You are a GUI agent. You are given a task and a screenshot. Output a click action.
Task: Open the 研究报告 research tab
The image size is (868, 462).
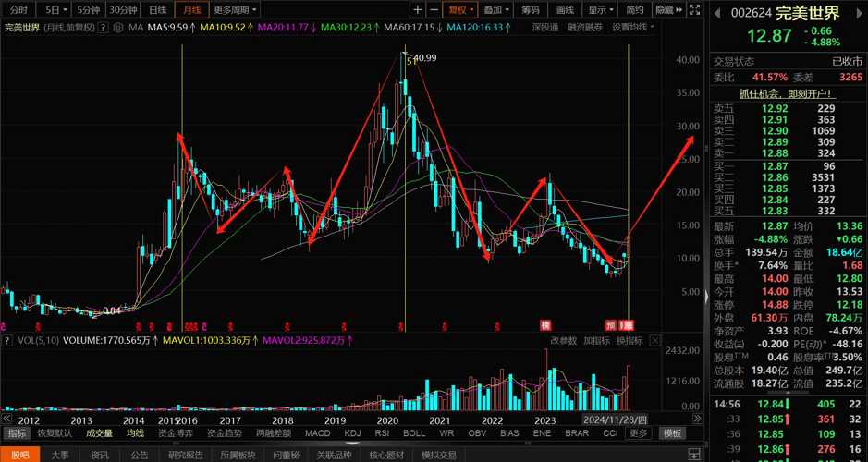(x=186, y=456)
